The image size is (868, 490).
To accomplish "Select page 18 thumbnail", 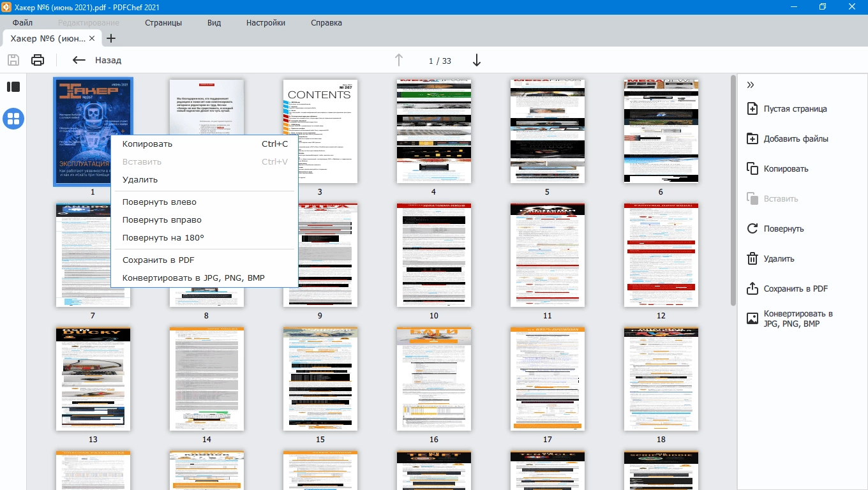I will tap(661, 379).
